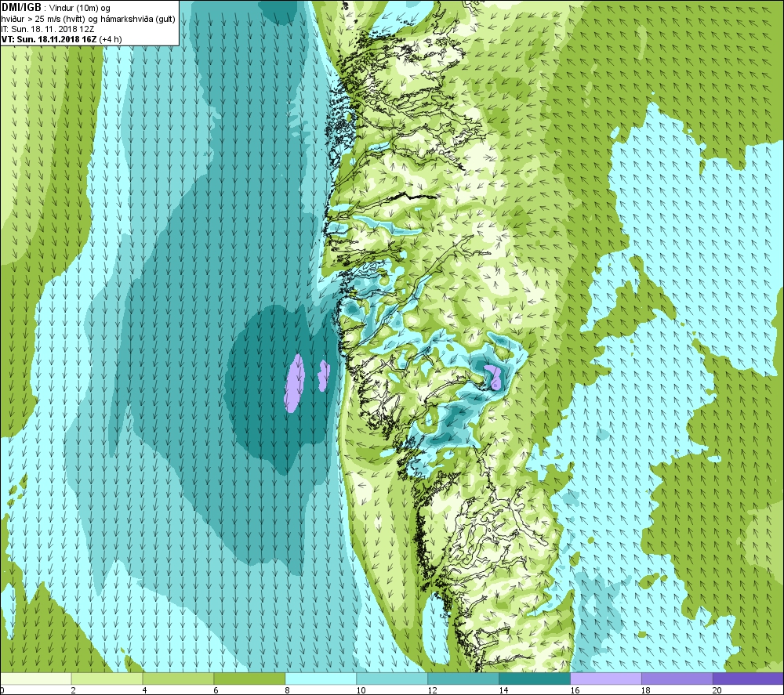
Task: Click the 'DMI/IGB' title text
Action: click(x=21, y=8)
